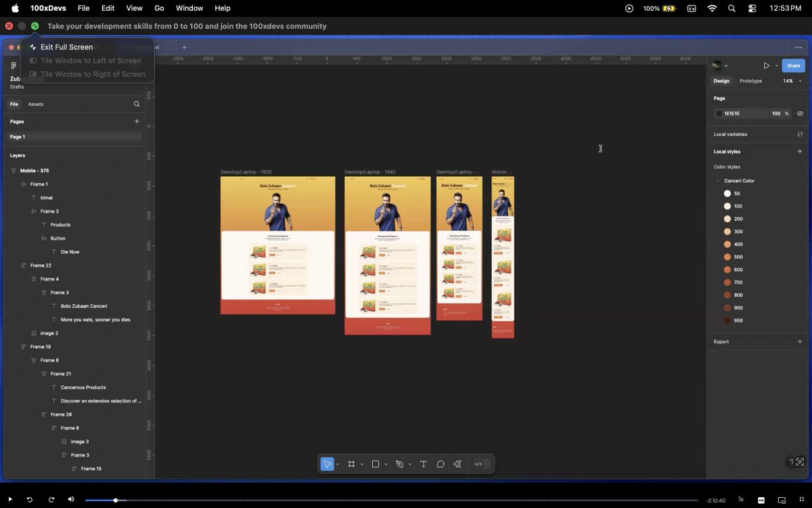The image size is (812, 508).
Task: Open the Edit menu in menu bar
Action: coord(108,8)
